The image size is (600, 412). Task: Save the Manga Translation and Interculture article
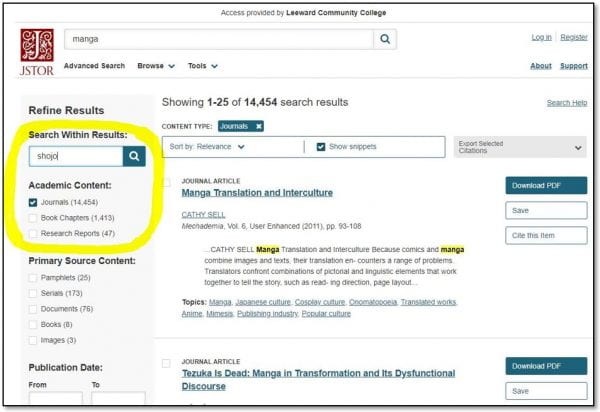546,210
